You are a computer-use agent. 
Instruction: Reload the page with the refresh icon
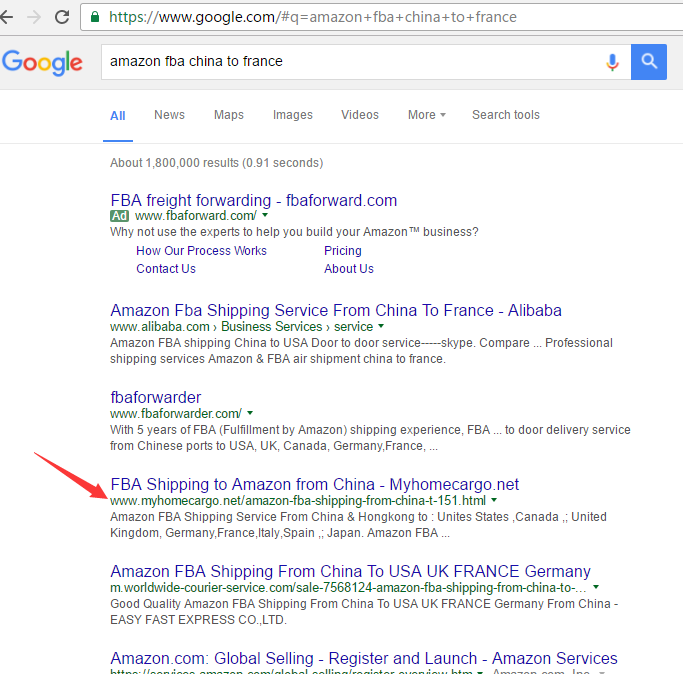coord(62,17)
